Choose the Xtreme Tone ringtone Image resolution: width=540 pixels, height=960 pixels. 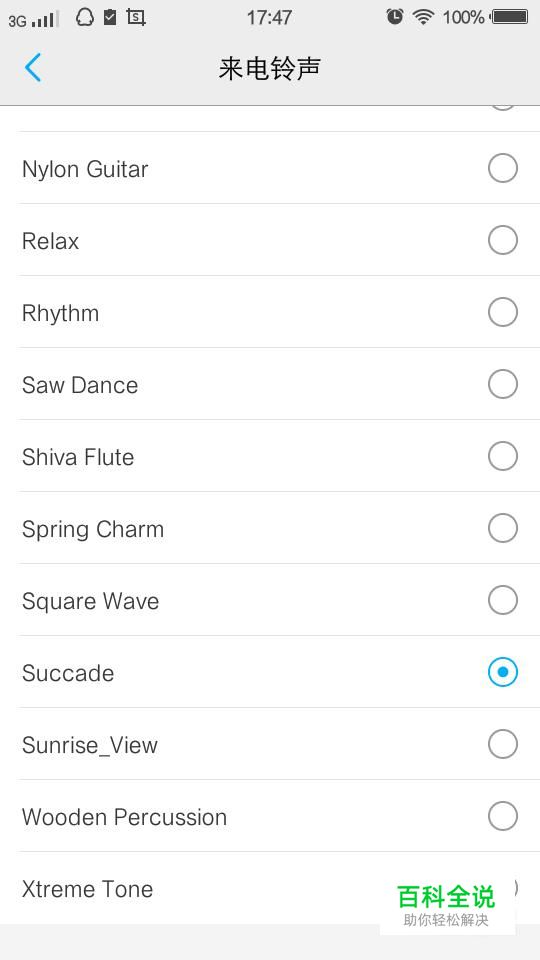(x=279, y=888)
